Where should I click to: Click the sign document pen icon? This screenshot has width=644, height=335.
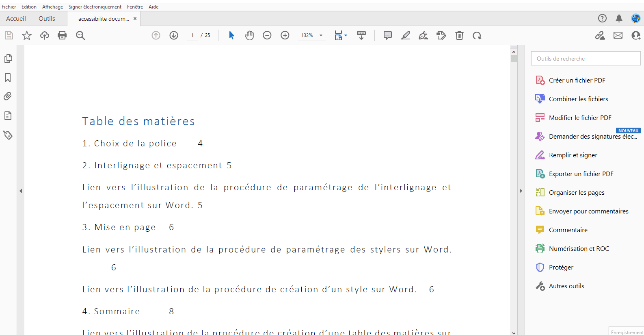pos(424,35)
